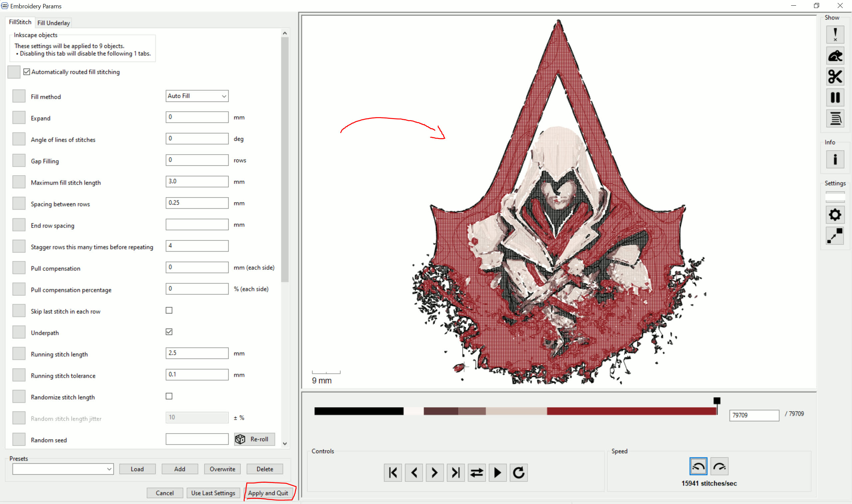Click the Angle of lines of stitches field
The image size is (852, 504).
197,139
